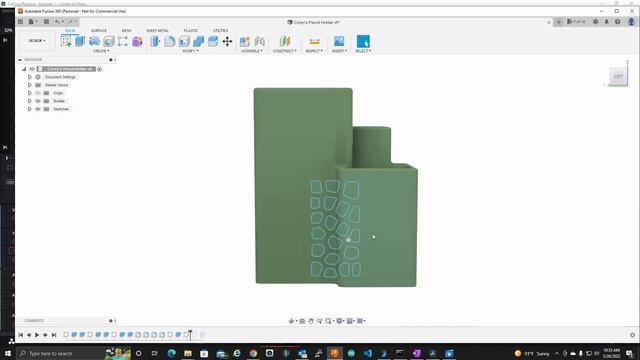Viewport: 640px width, 360px height.
Task: Select the Combine tool
Action: click(x=199, y=41)
